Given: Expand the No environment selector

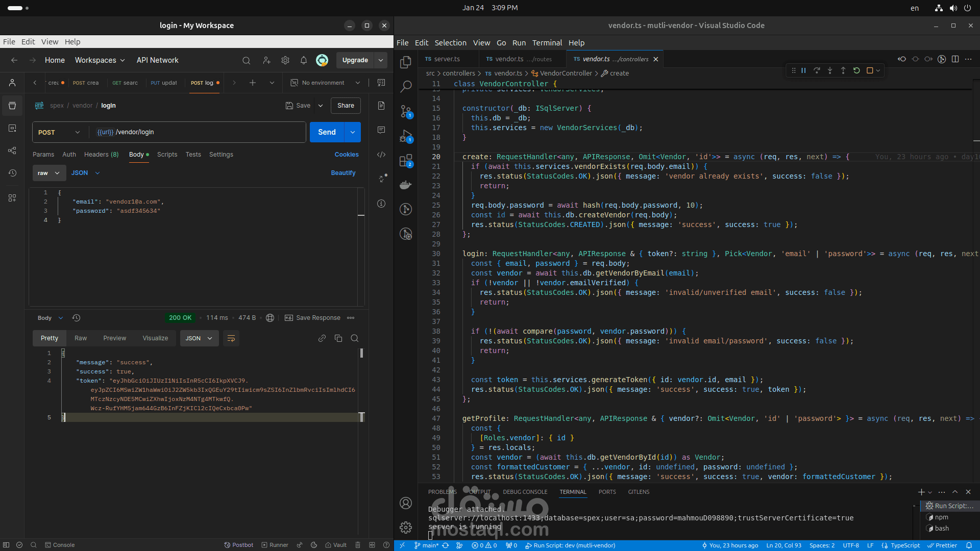Looking at the screenshot, I should 326,83.
